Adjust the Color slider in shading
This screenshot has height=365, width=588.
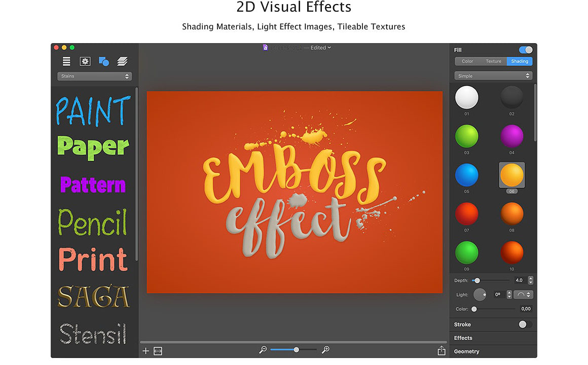494,309
